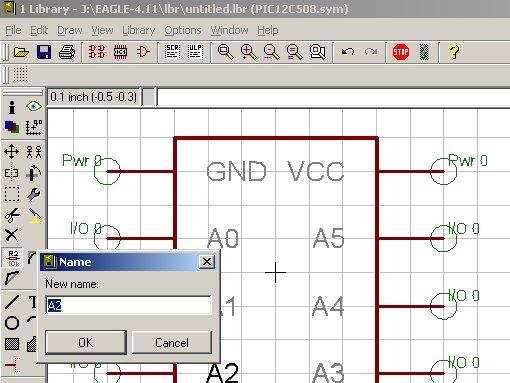Cancel the Name dialog

click(x=172, y=342)
